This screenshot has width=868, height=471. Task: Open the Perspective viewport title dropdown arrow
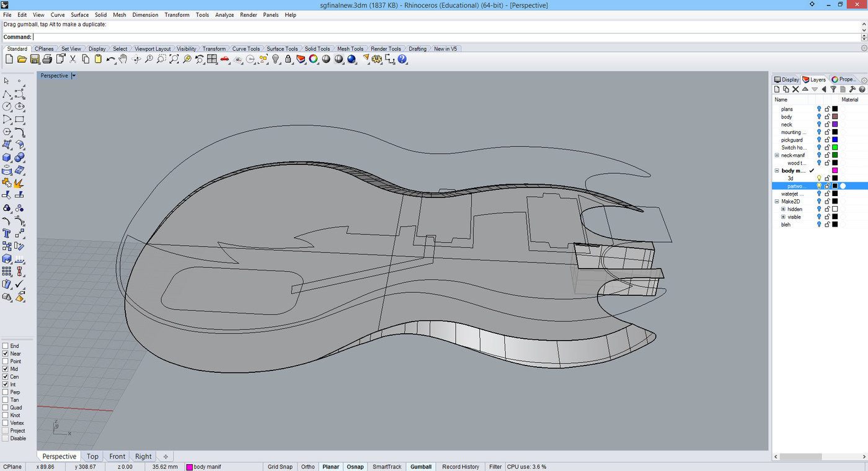pos(74,76)
